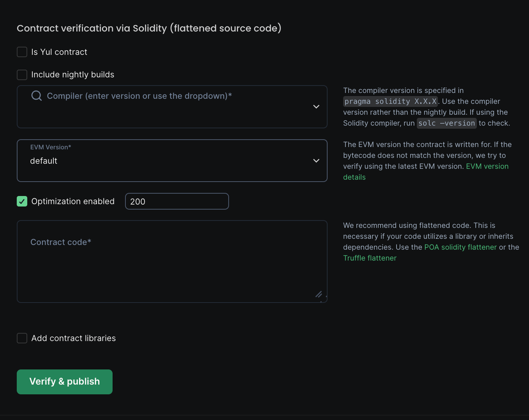Viewport: 529px width, 420px height.
Task: Click the Contract verification via Solidity heading
Action: [x=149, y=28]
